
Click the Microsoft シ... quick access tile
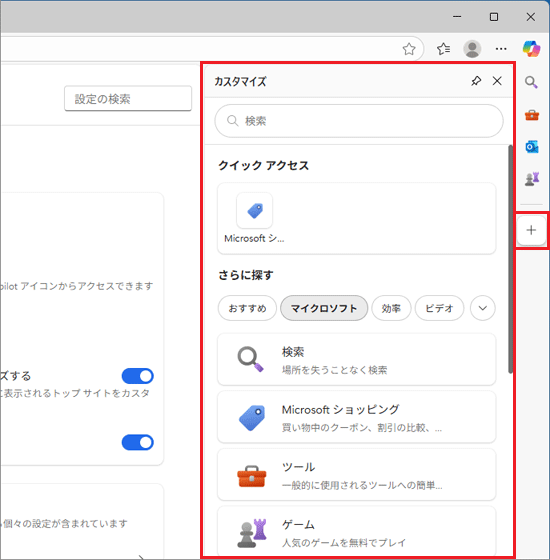pos(254,218)
